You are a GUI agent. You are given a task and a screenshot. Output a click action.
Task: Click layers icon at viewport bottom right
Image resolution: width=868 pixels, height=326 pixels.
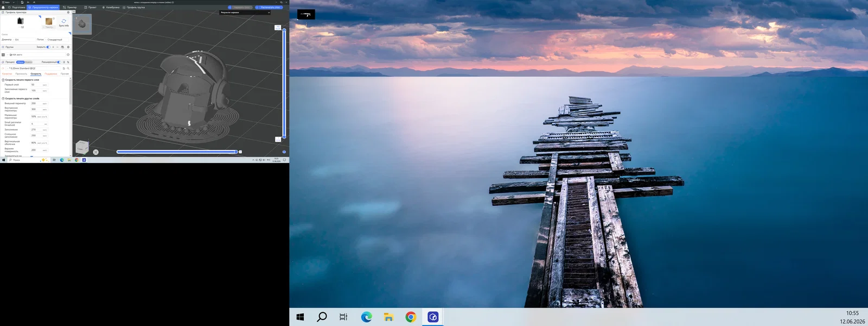tap(284, 152)
